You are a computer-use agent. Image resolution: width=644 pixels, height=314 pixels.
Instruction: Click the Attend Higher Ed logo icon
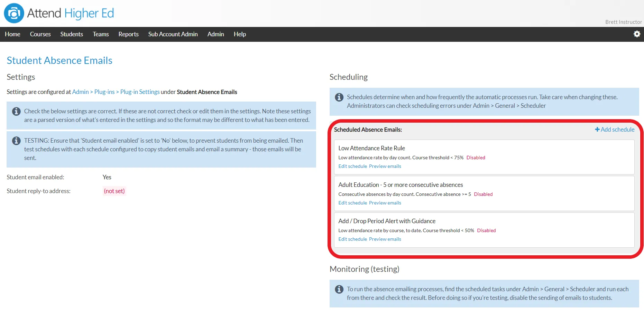[14, 13]
